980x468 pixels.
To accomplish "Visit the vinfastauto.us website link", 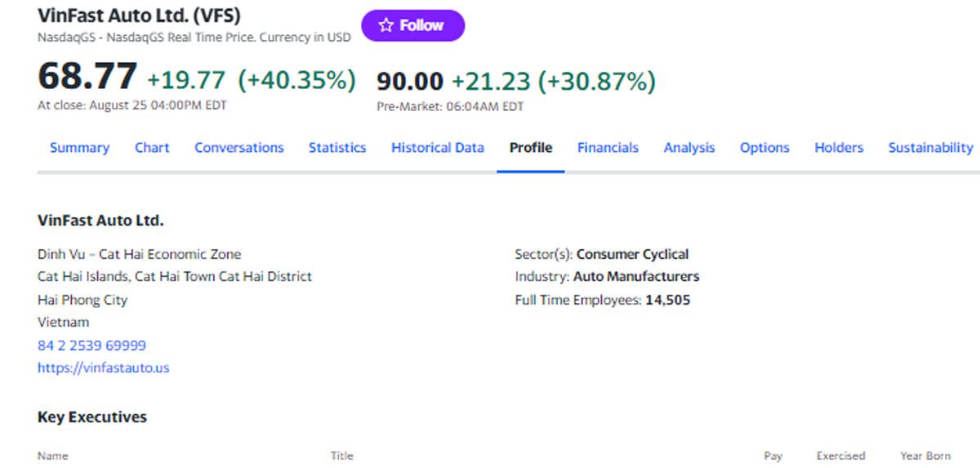I will coord(104,368).
